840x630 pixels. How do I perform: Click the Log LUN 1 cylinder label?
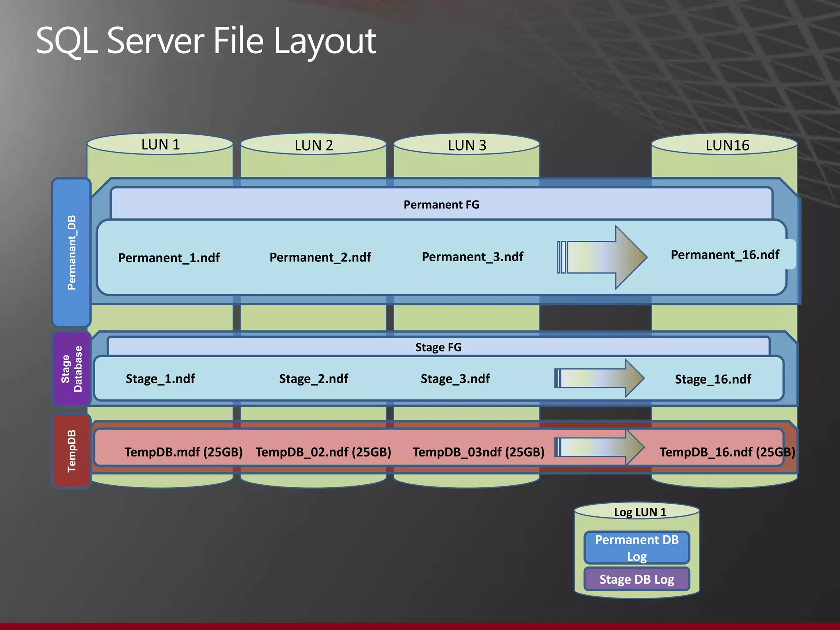coord(640,512)
